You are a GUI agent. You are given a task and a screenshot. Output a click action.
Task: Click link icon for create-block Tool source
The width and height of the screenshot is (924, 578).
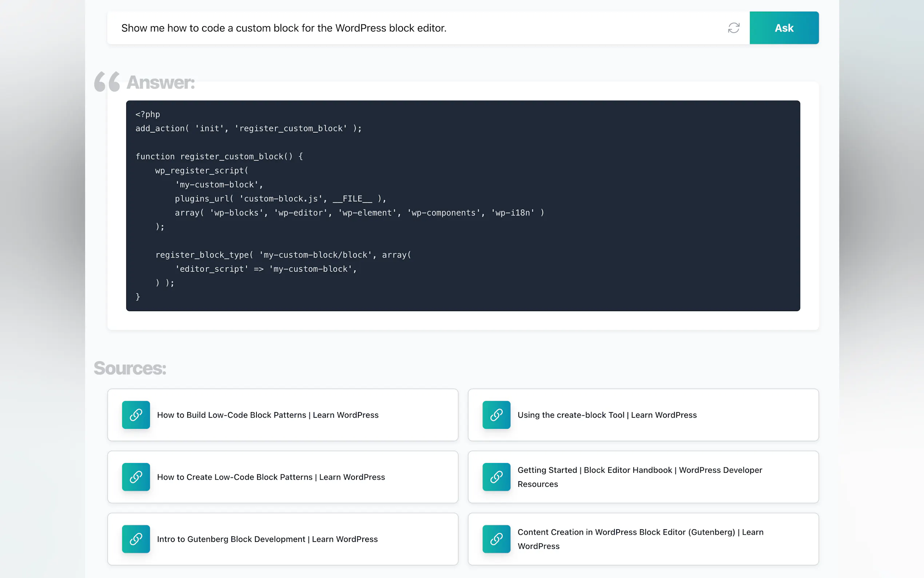click(x=496, y=415)
